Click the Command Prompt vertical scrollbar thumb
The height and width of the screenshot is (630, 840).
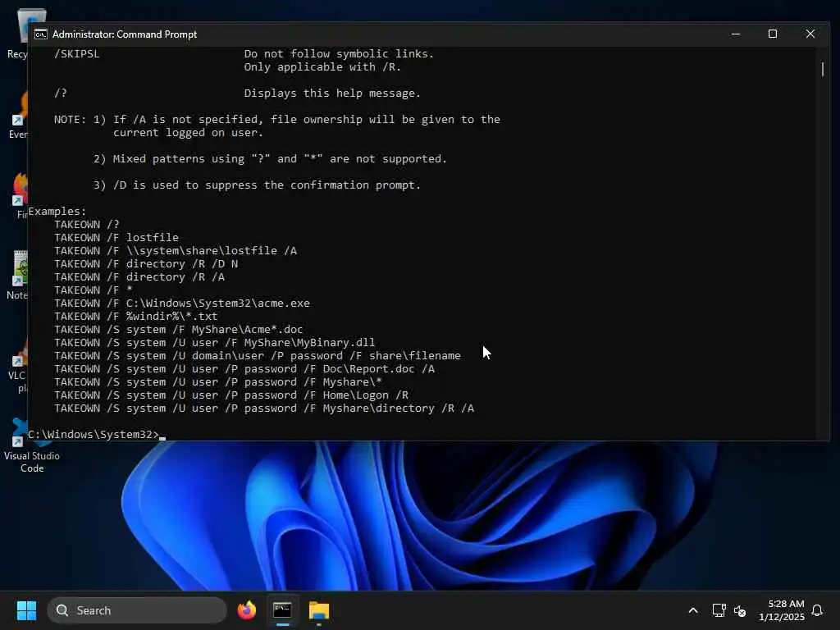pos(822,69)
